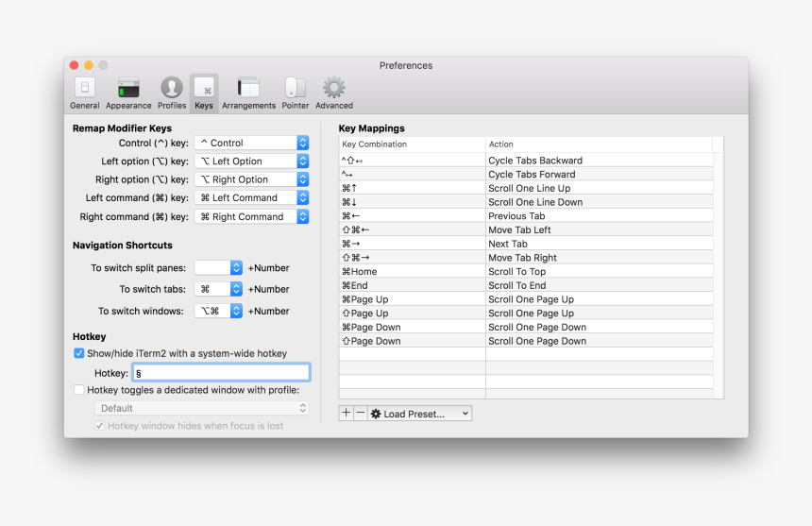The image size is (812, 526).
Task: Open the switch tabs modifier dropdown
Action: point(218,289)
